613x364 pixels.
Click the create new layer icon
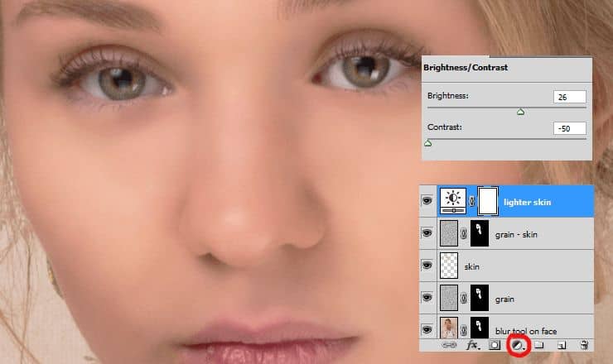click(x=562, y=344)
